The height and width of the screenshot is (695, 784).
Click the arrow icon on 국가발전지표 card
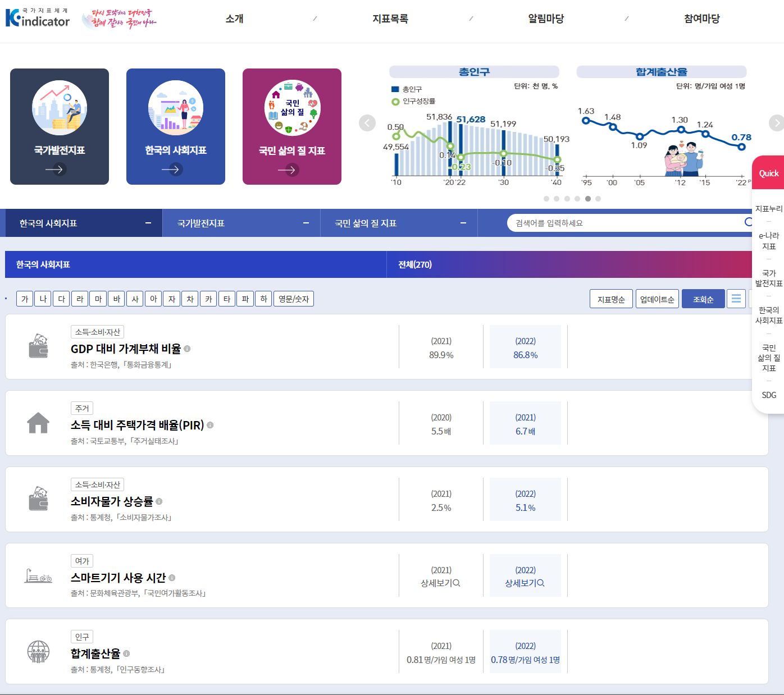point(56,170)
